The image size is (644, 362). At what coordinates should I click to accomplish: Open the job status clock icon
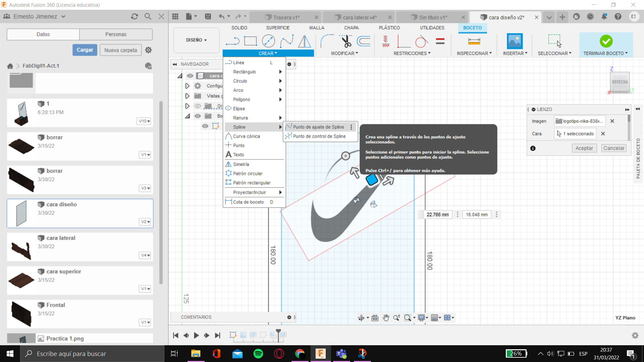[590, 16]
